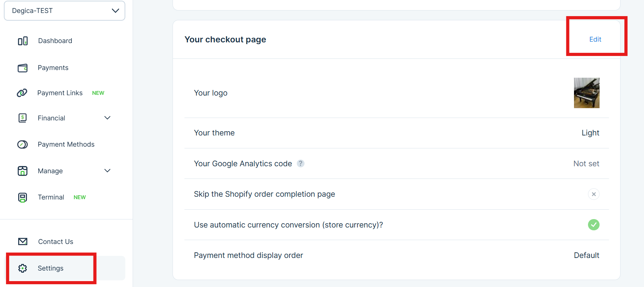Viewport: 644px width, 287px height.
Task: Open the Payment Links menu item
Action: click(x=60, y=93)
